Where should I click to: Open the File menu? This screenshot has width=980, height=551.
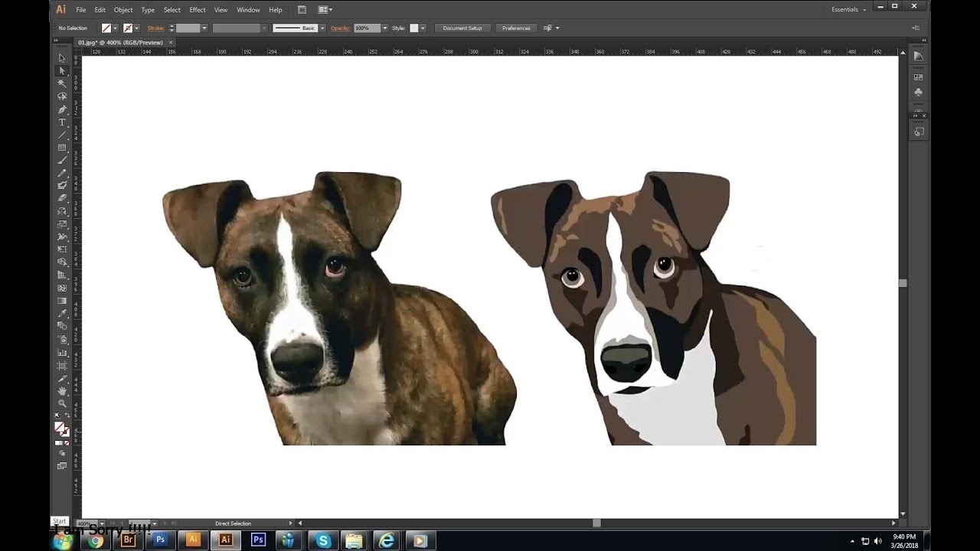click(x=80, y=10)
